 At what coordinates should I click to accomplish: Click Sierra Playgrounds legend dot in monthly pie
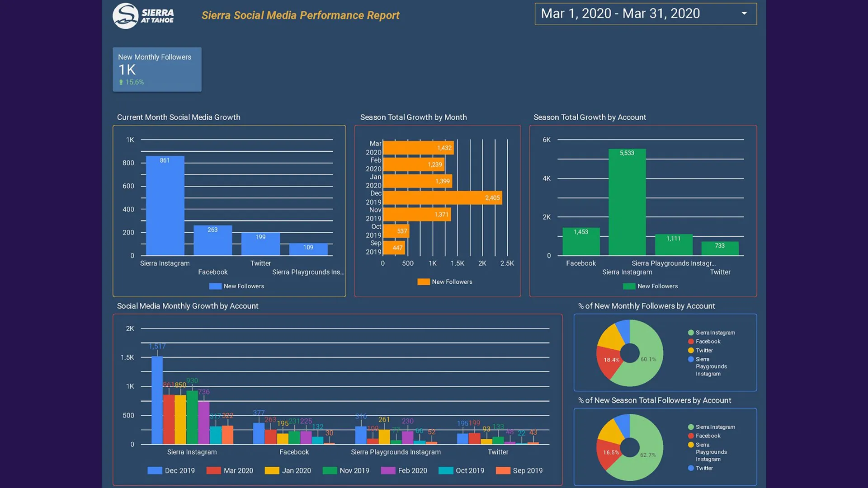[x=691, y=359]
